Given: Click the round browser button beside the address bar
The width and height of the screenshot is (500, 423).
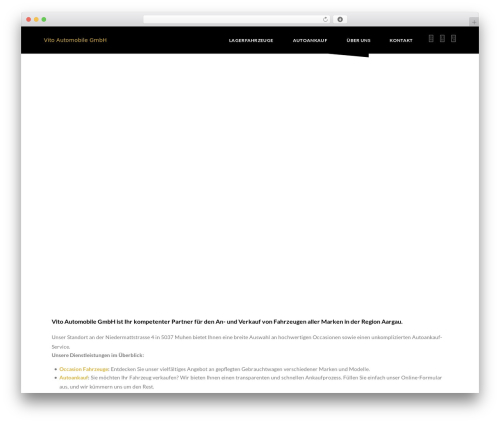Looking at the screenshot, I should tap(340, 19).
